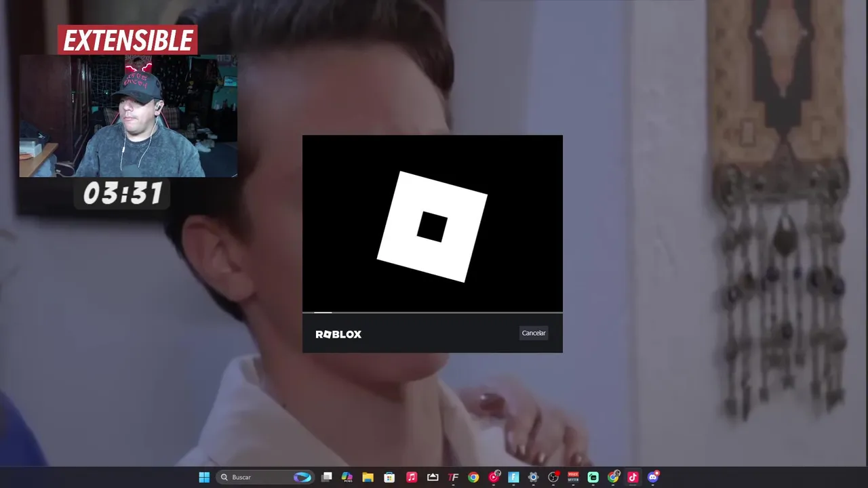868x488 pixels.
Task: Open Discord on the taskbar
Action: 653,477
